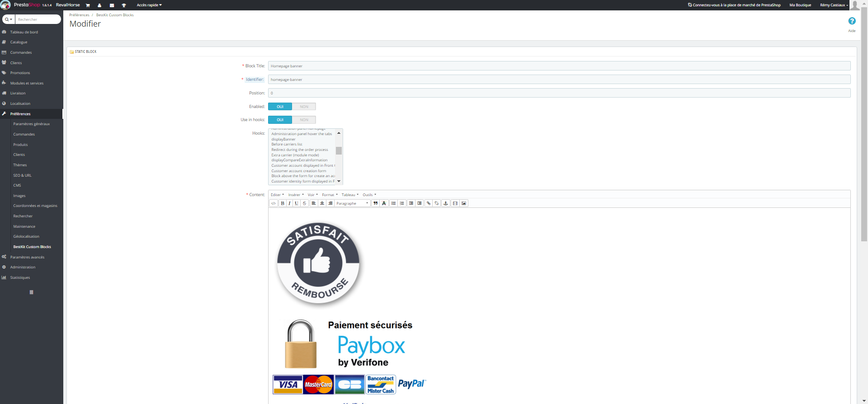This screenshot has width=868, height=404.
Task: Set Use in hooks to NON
Action: [304, 120]
